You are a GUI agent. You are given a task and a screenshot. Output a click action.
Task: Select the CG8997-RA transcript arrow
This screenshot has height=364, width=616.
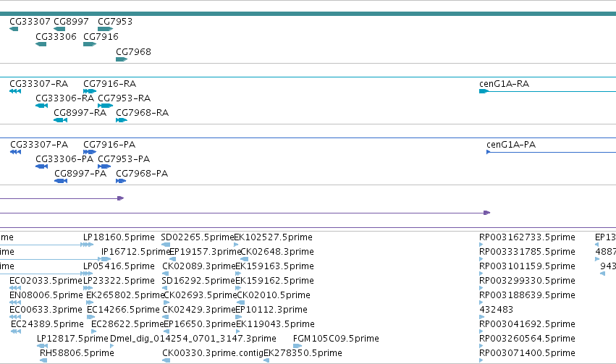click(61, 120)
